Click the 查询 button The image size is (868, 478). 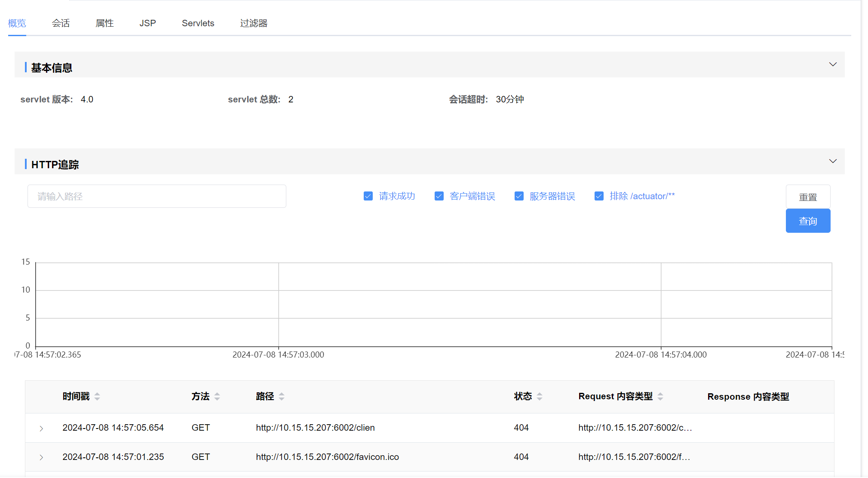pyautogui.click(x=808, y=221)
